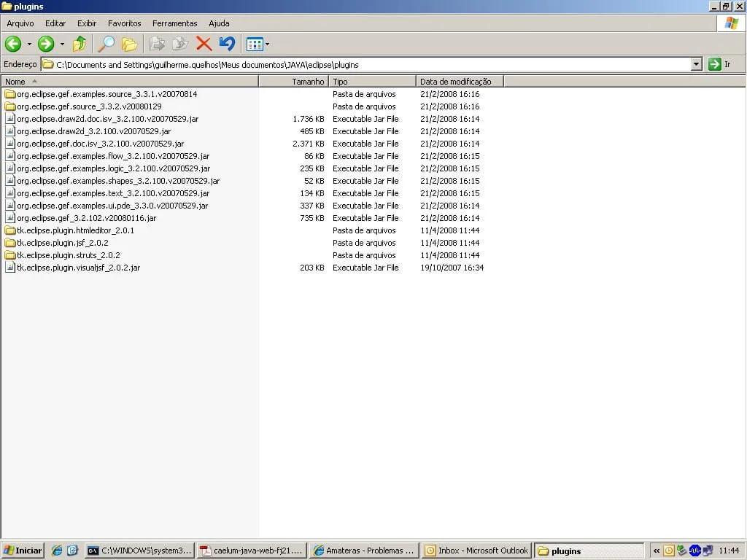This screenshot has width=747, height=560.
Task: Open the Favoritos menu
Action: click(x=124, y=23)
